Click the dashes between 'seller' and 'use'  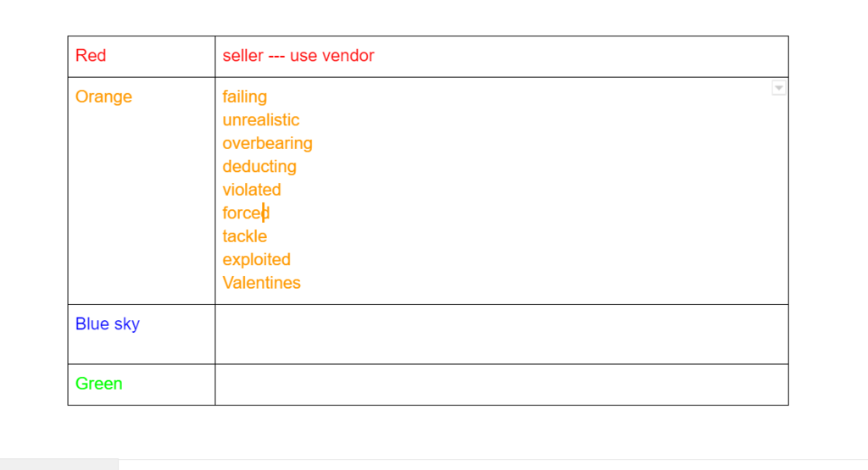(x=276, y=56)
